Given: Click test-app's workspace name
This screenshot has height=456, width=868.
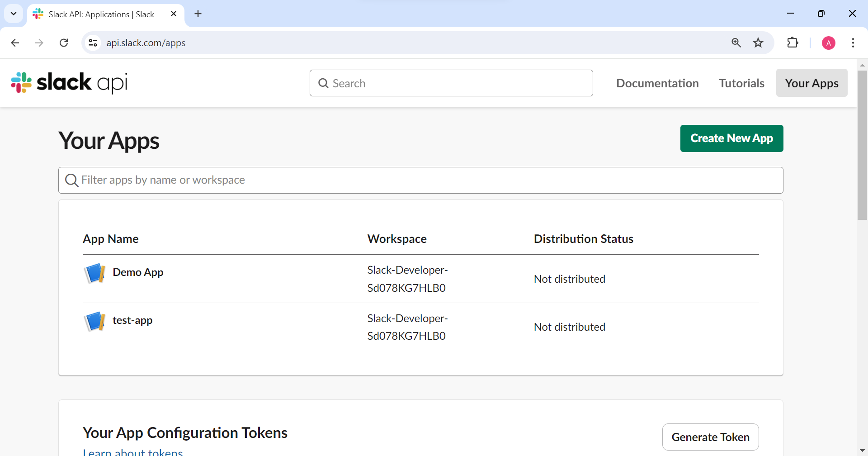Looking at the screenshot, I should [407, 327].
